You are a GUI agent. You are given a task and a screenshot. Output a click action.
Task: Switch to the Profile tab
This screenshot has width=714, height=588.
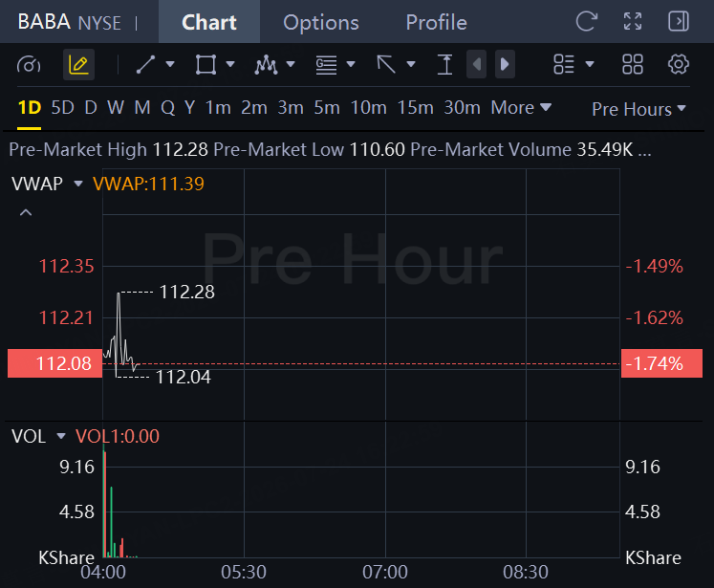click(x=436, y=22)
